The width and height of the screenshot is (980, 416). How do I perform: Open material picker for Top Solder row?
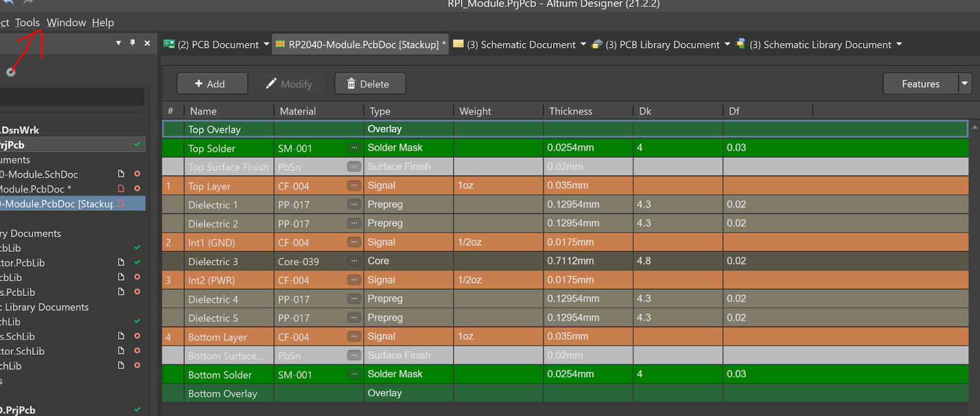point(354,148)
